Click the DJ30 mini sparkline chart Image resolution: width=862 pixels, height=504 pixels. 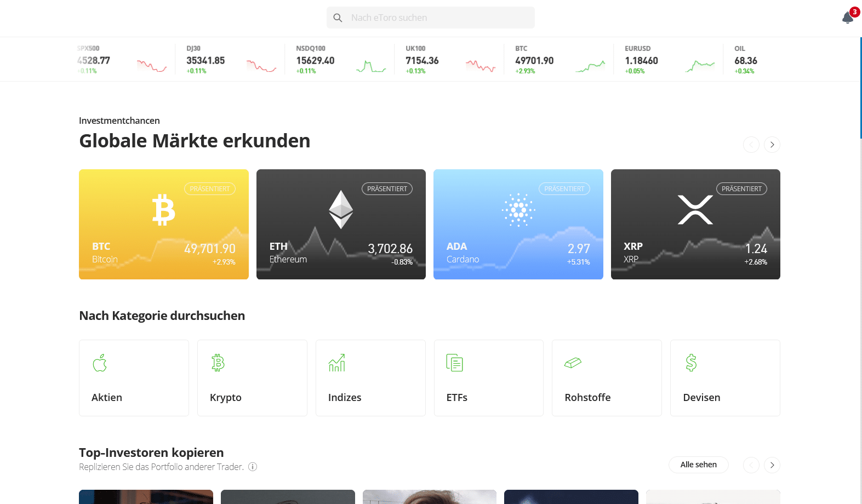point(261,67)
